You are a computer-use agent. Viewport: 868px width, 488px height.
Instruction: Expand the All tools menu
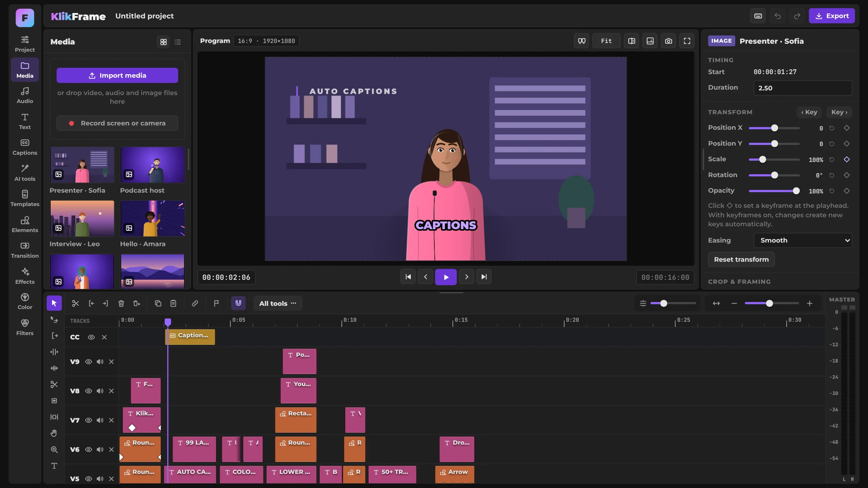[278, 303]
